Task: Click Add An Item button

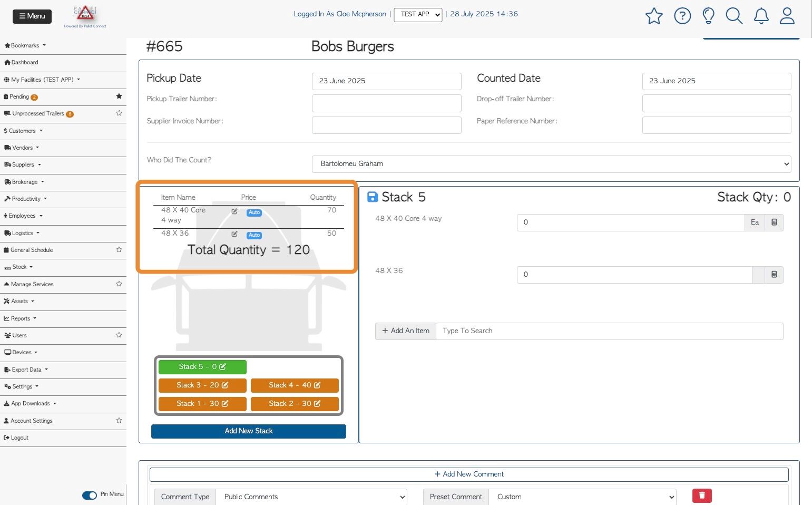Action: [406, 331]
